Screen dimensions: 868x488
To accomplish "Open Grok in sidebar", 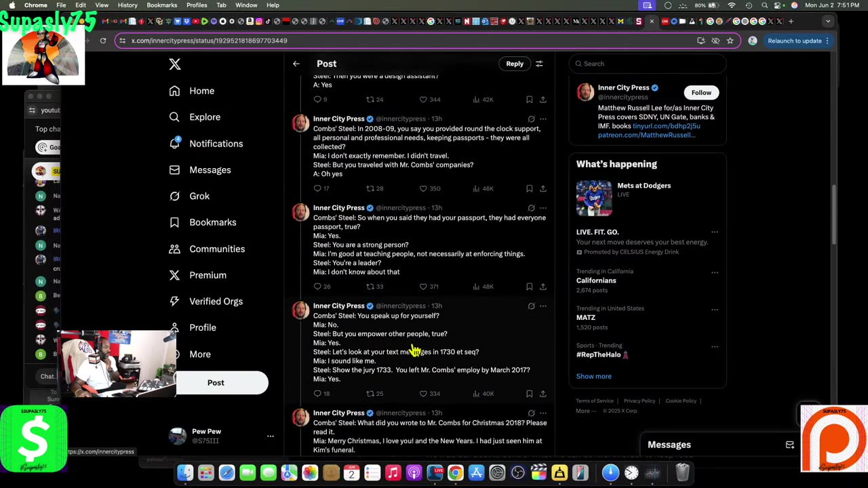I will pyautogui.click(x=190, y=196).
